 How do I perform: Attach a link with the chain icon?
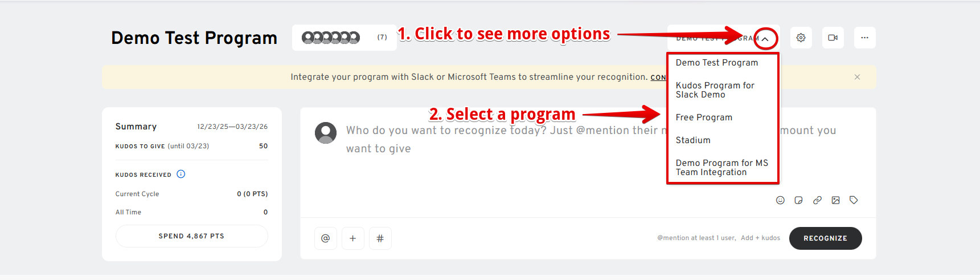[817, 200]
